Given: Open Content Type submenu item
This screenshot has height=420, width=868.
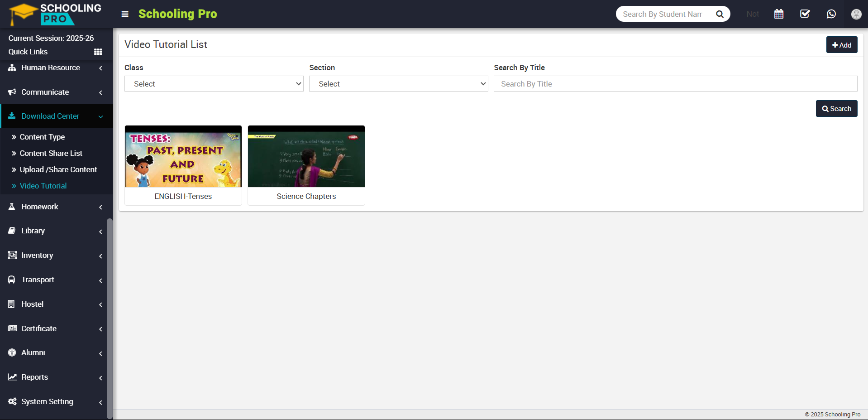Looking at the screenshot, I should (x=42, y=137).
